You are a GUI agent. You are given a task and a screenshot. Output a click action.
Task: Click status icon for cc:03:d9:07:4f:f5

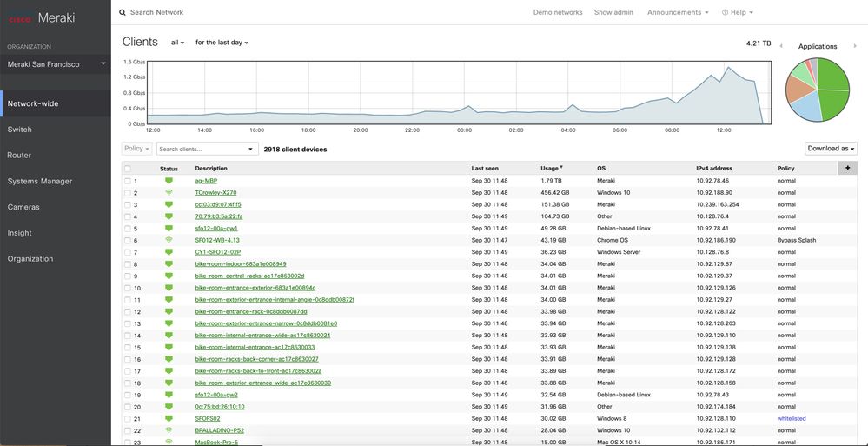[169, 204]
